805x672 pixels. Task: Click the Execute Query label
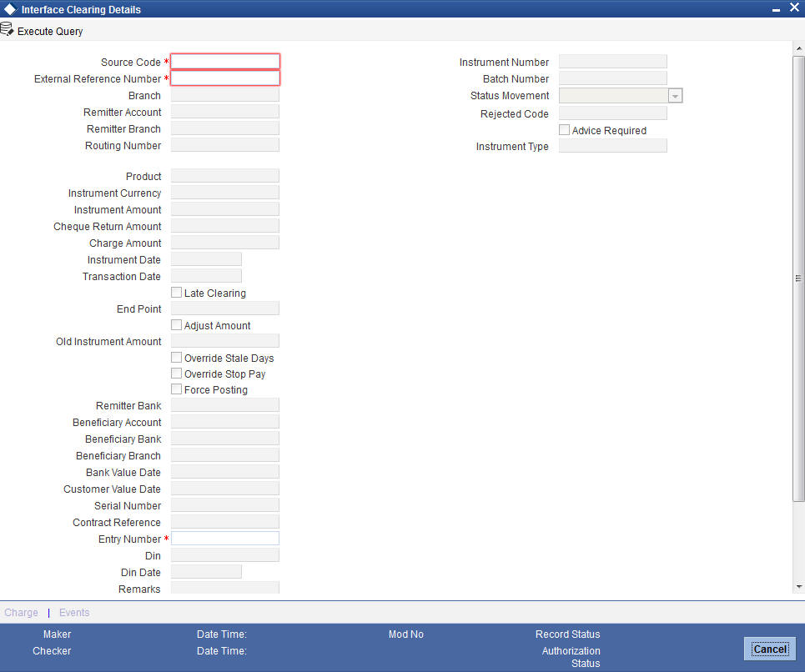[50, 32]
